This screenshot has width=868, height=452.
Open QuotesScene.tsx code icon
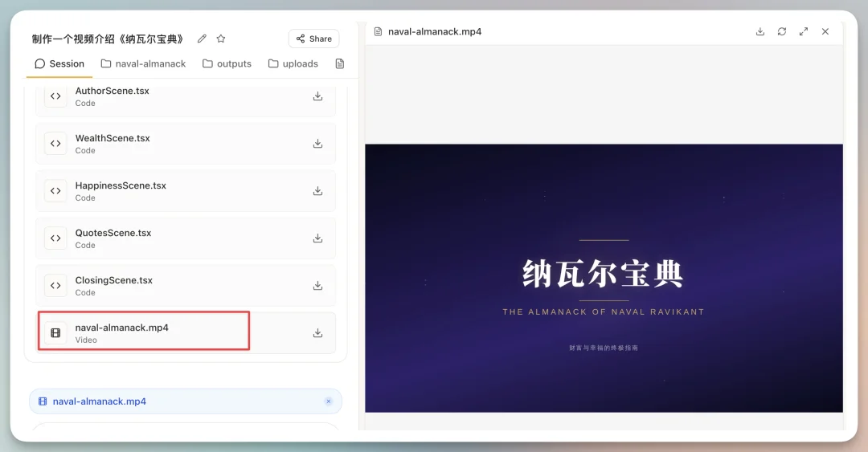click(x=55, y=238)
